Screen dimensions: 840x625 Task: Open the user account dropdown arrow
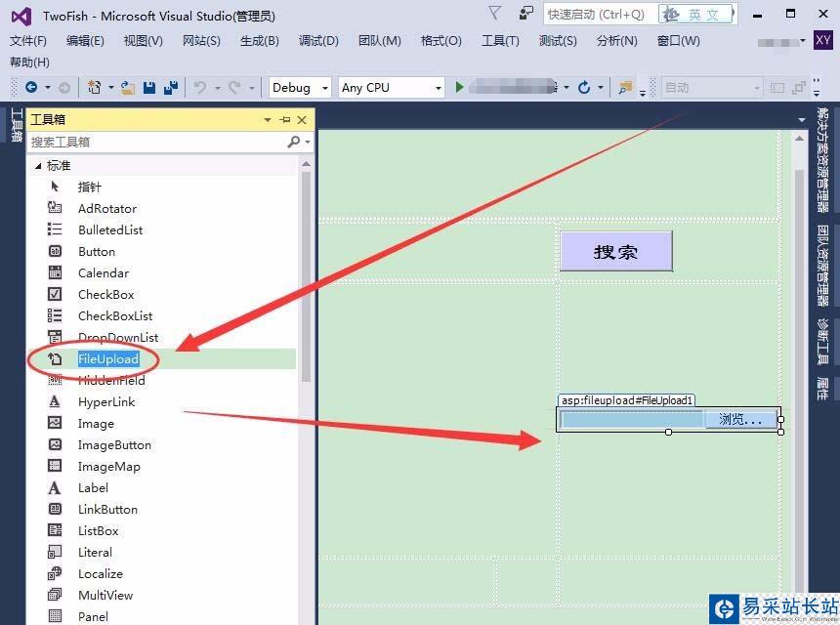tap(803, 41)
